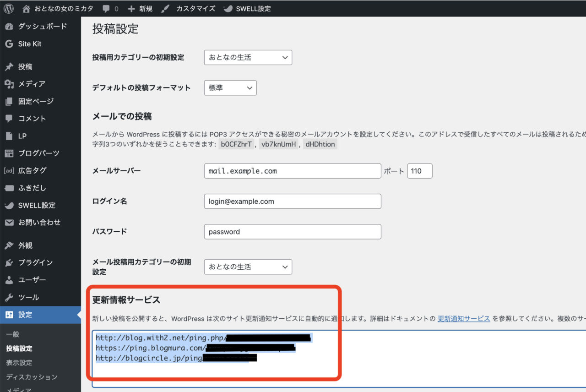This screenshot has height=392, width=586.
Task: Open プラグイン menu label
Action: [x=35, y=263]
